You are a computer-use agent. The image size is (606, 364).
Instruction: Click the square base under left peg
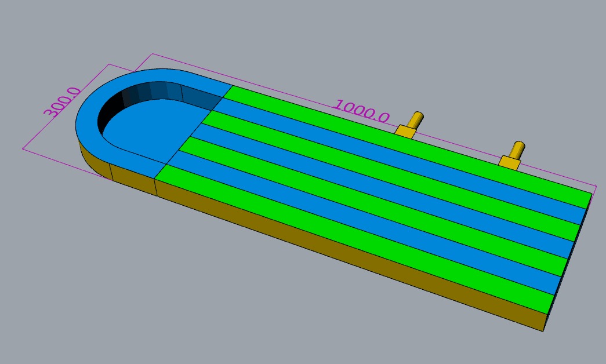(x=405, y=132)
